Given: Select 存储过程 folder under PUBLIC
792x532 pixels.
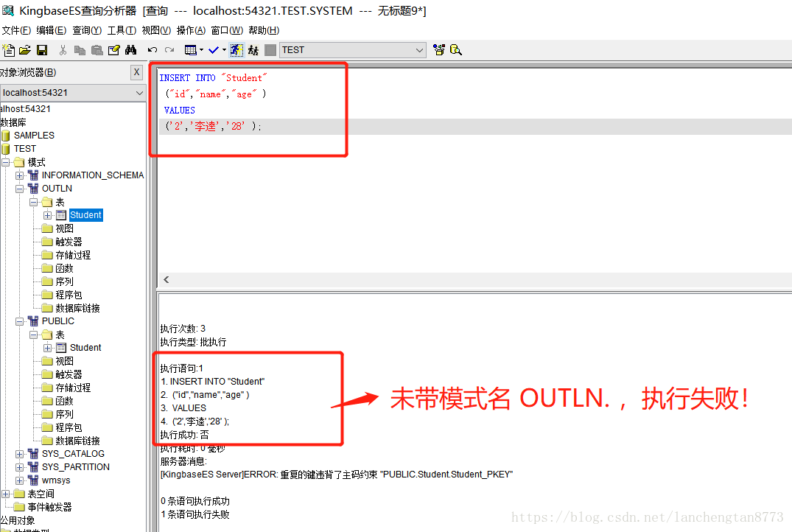Looking at the screenshot, I should (x=73, y=388).
